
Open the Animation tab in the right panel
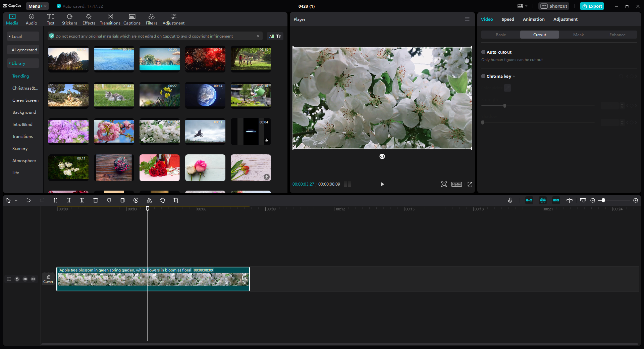pos(533,19)
